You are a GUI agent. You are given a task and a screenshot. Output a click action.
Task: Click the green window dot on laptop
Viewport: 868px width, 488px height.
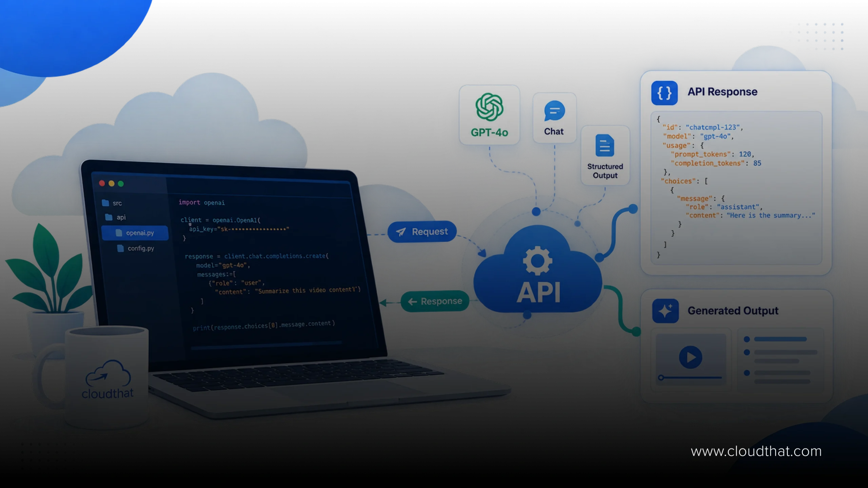click(x=121, y=184)
